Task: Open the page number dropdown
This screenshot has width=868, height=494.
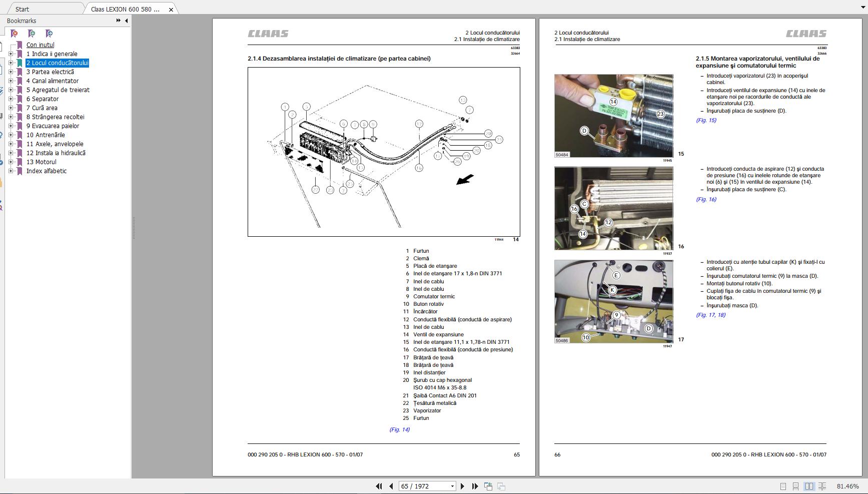Action: [452, 486]
